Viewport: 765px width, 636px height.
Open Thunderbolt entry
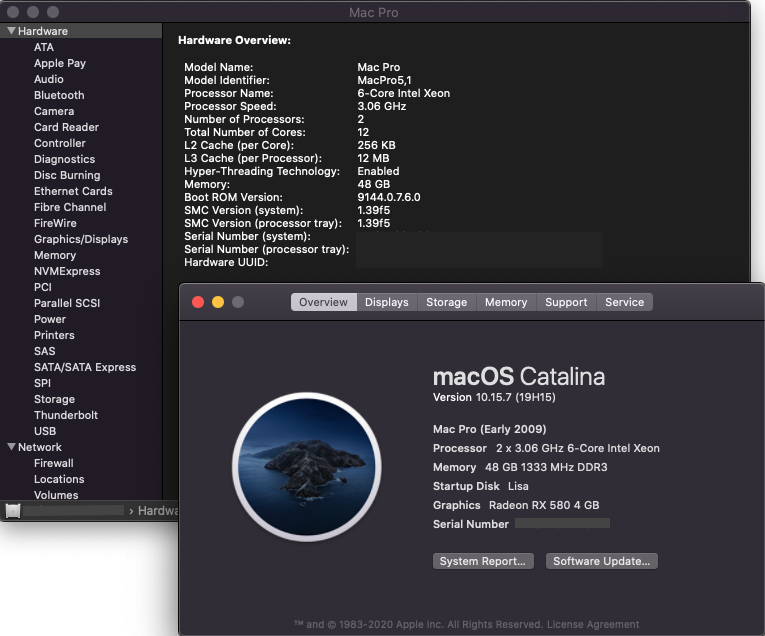(x=66, y=416)
